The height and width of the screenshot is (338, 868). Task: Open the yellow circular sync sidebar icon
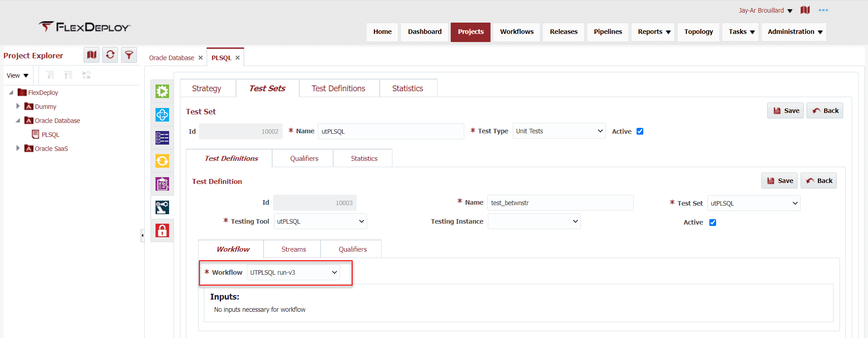[162, 161]
